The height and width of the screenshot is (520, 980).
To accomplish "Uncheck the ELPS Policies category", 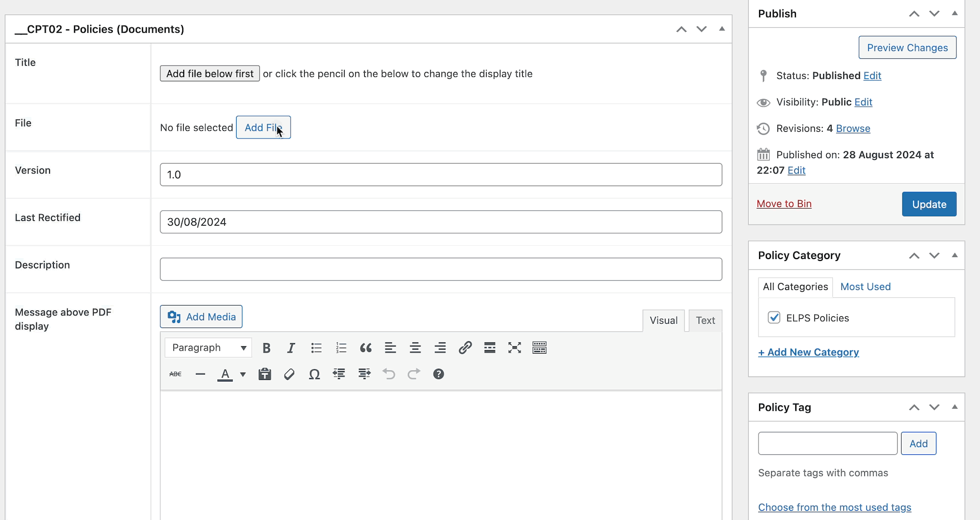I will click(774, 318).
